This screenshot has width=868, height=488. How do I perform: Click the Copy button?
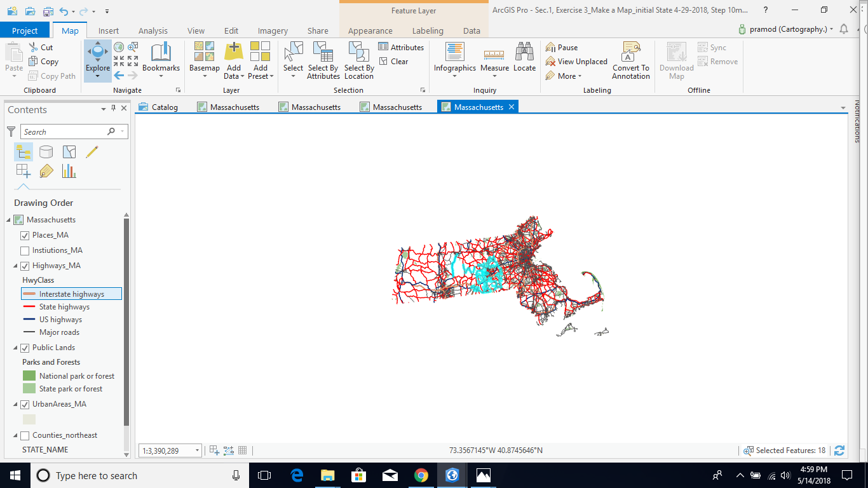pos(43,62)
